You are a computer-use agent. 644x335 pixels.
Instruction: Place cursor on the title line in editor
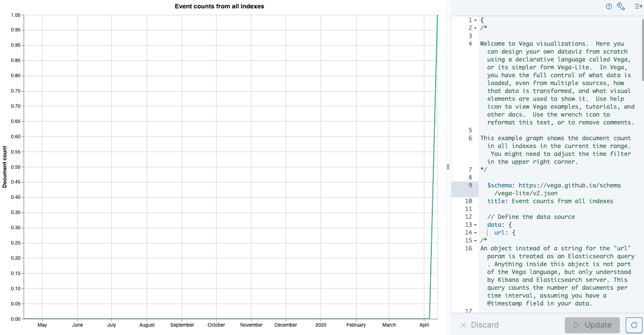click(550, 201)
